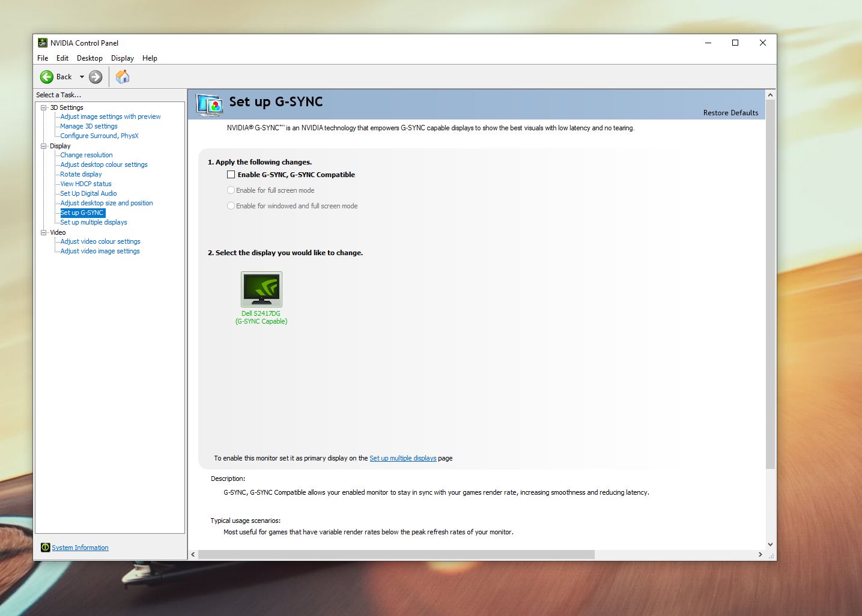
Task: Open Manage 3D settings in task tree
Action: click(89, 126)
